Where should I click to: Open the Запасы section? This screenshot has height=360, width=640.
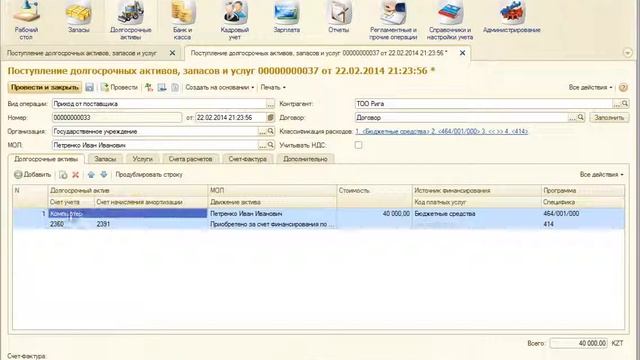(x=78, y=18)
